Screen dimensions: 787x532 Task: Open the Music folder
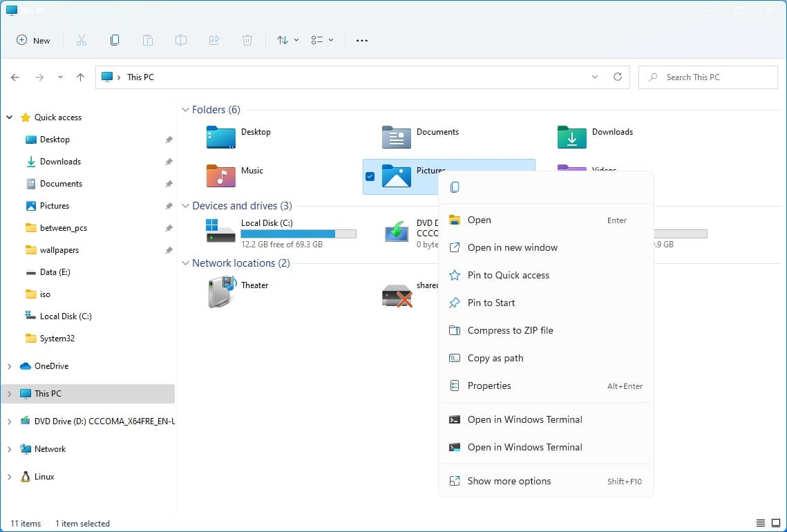[252, 170]
